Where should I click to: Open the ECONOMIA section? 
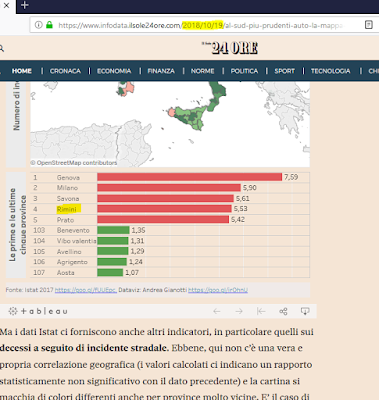pyautogui.click(x=114, y=71)
